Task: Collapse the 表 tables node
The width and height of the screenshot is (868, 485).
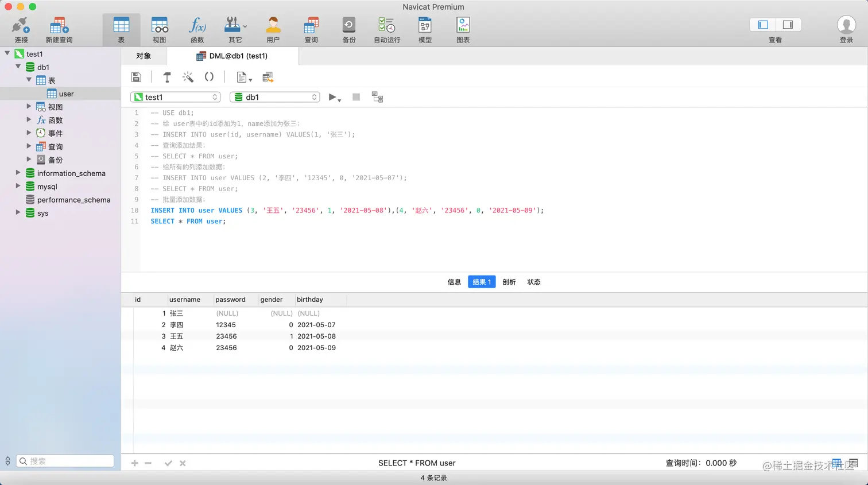Action: (29, 80)
